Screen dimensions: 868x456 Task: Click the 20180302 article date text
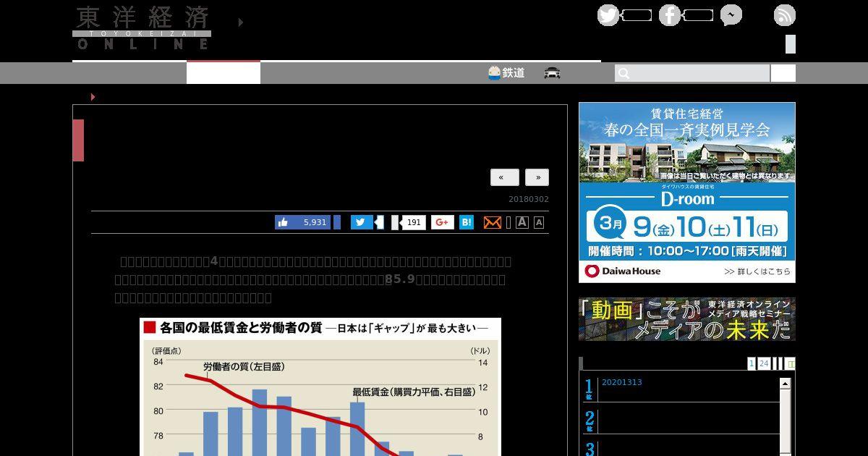pyautogui.click(x=528, y=199)
